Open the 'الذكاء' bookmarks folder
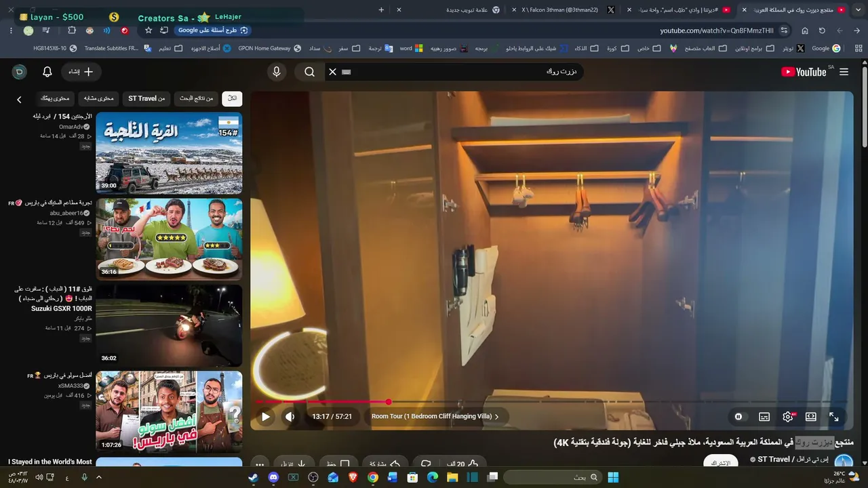 click(587, 48)
